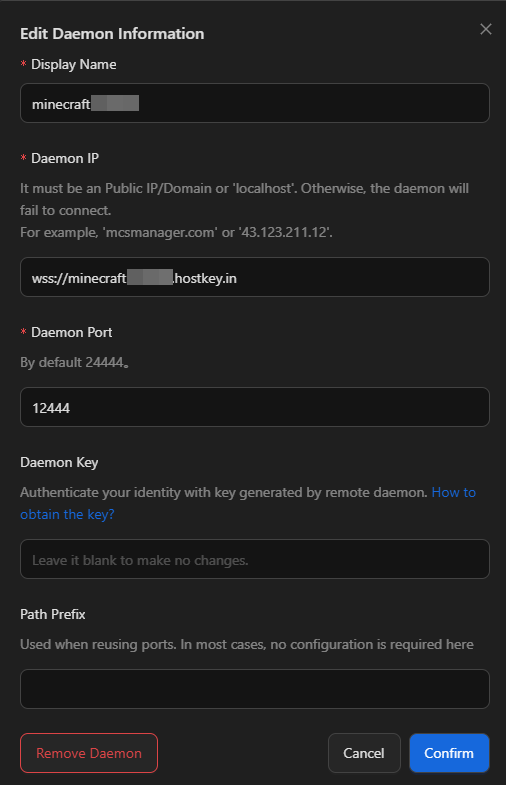Click the Daemon Port label

point(72,332)
